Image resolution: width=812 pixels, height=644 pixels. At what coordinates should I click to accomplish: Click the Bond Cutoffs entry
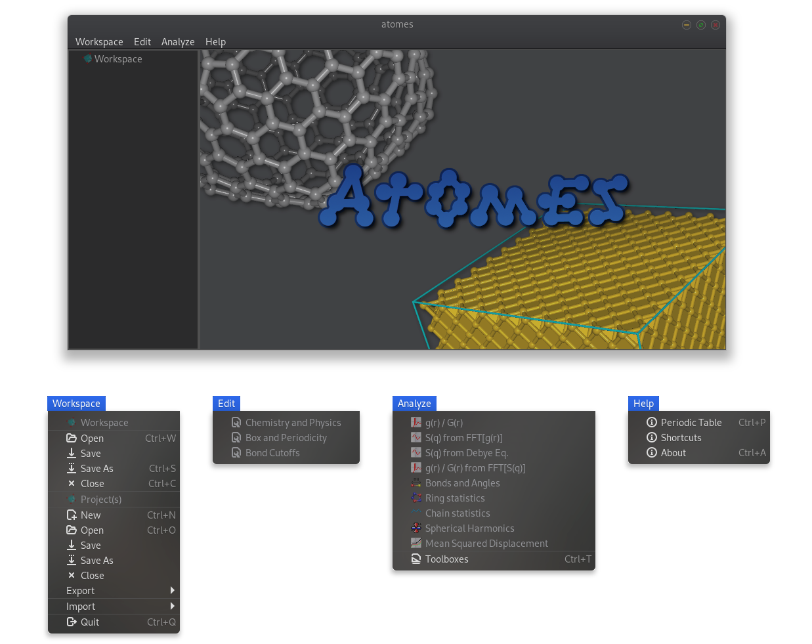tap(273, 453)
